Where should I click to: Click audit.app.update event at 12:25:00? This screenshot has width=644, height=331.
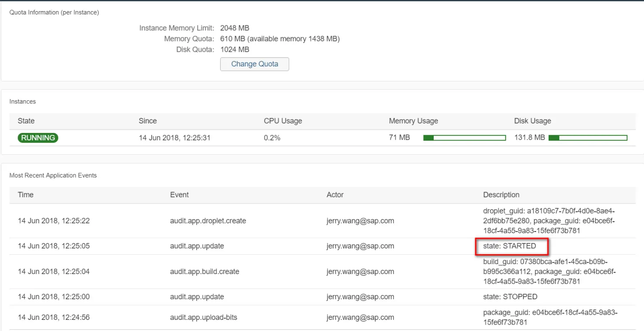[x=197, y=297]
